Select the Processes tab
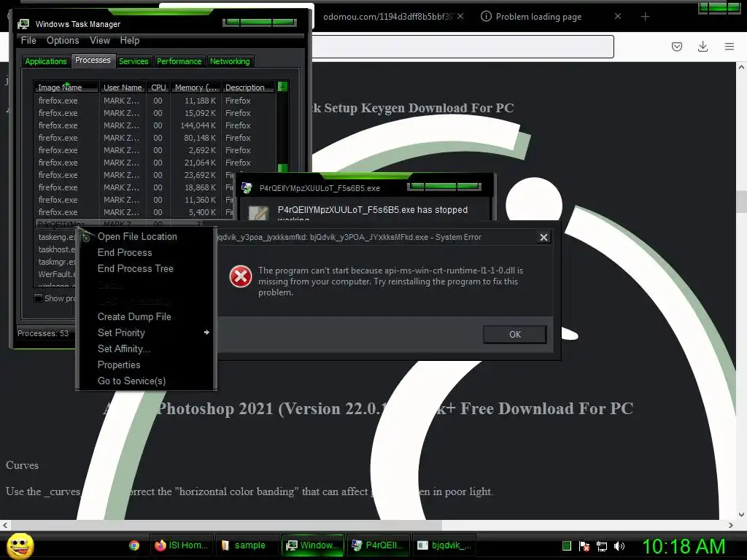Screen dimensions: 747x560 pyautogui.click(x=93, y=60)
